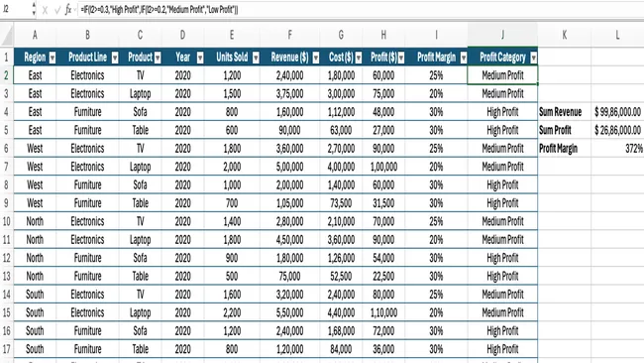Select column H header
The width and height of the screenshot is (644, 363).
tap(383, 36)
